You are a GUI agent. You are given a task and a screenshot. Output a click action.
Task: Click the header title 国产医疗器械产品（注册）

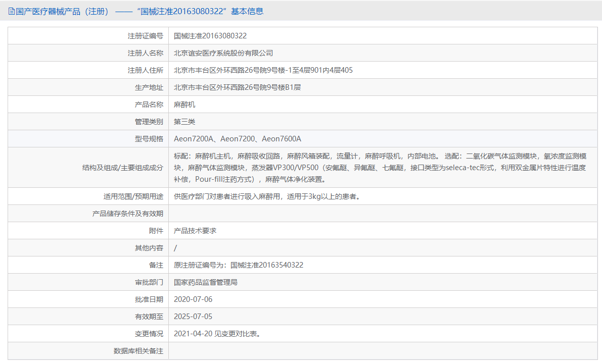pos(63,12)
